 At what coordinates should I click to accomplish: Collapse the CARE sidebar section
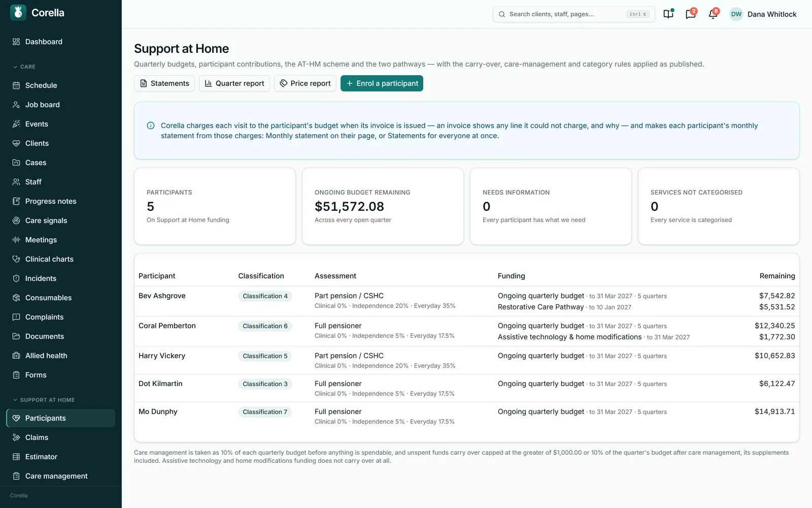click(24, 67)
